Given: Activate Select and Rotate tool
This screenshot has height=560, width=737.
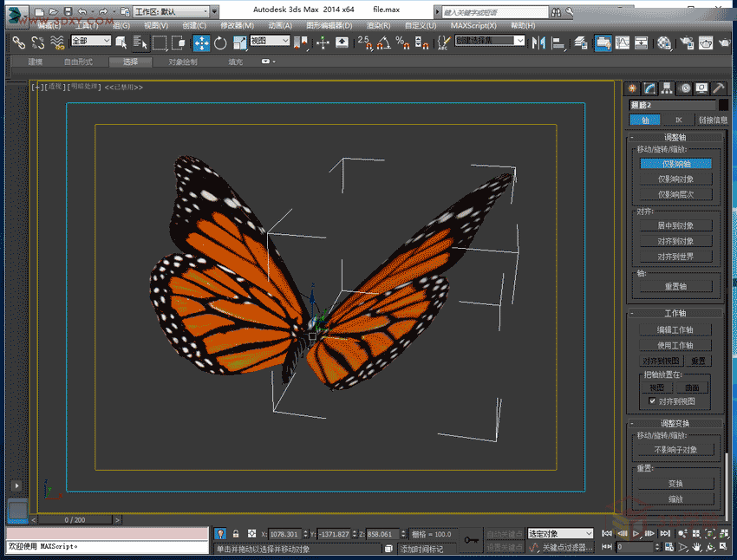Looking at the screenshot, I should click(x=220, y=42).
